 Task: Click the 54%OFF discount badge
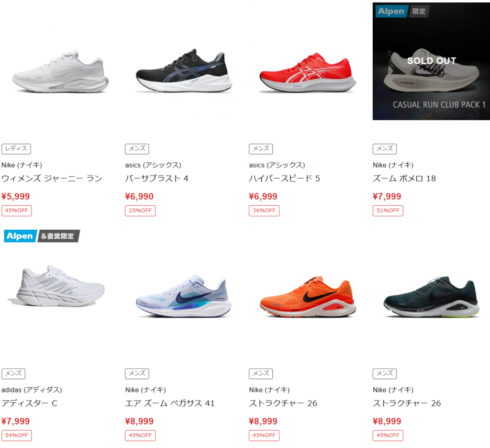(x=17, y=435)
